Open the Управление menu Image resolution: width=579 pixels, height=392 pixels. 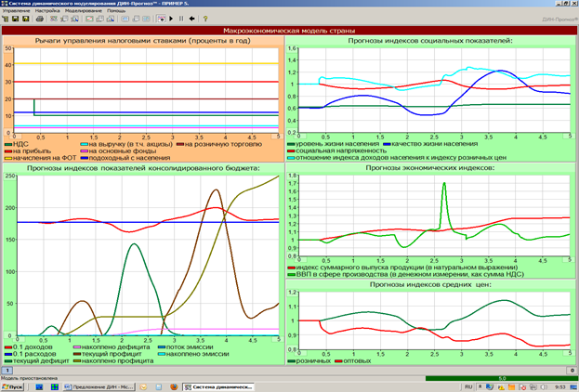click(17, 10)
